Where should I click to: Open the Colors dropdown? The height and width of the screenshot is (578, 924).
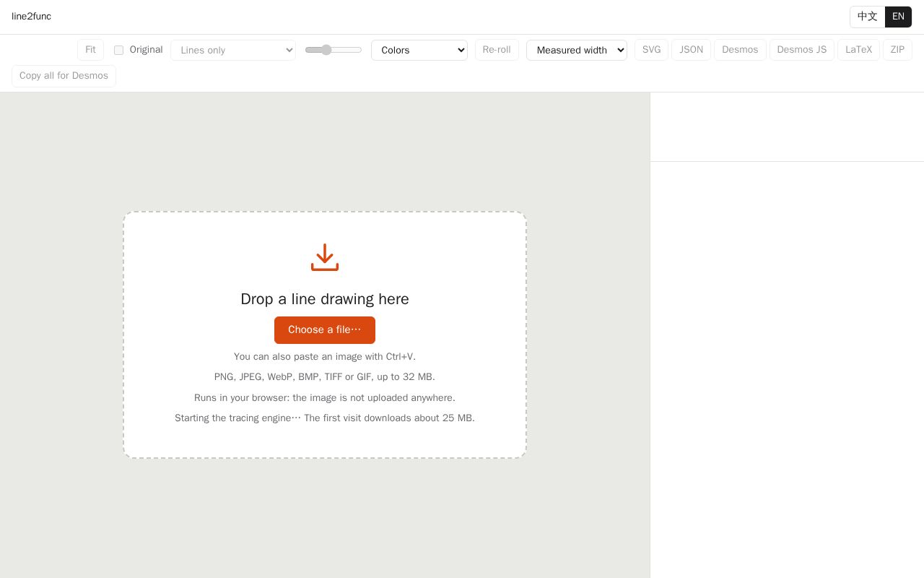(x=419, y=50)
